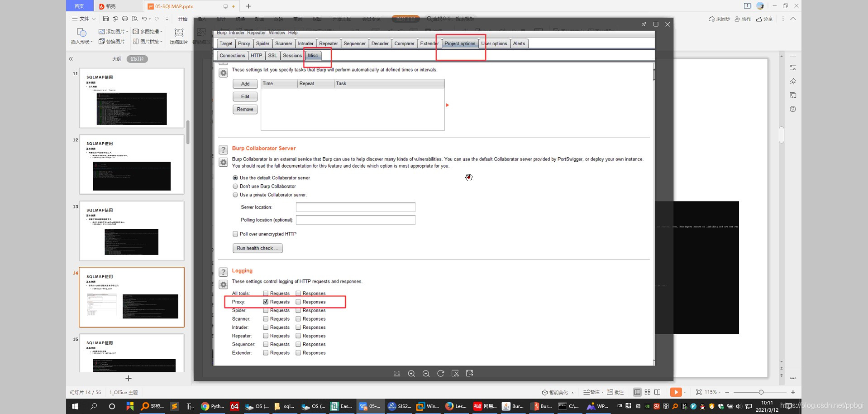This screenshot has width=868, height=414.
Task: Click the slide thumbnail panel scrollbar
Action: coord(188,132)
